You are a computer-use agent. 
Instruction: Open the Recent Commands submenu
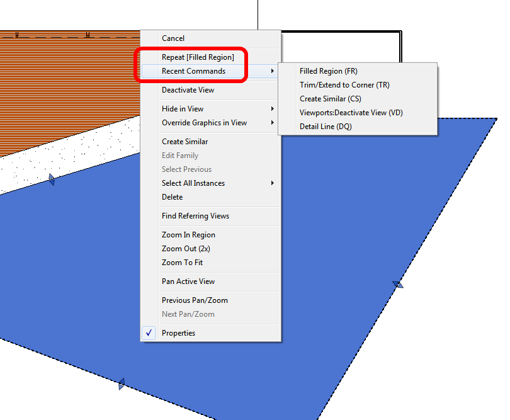click(191, 71)
